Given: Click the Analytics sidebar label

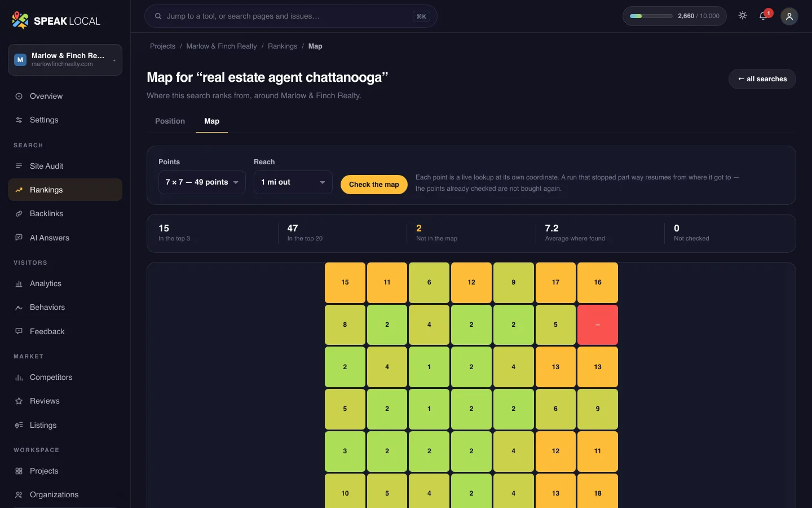Looking at the screenshot, I should click(46, 284).
